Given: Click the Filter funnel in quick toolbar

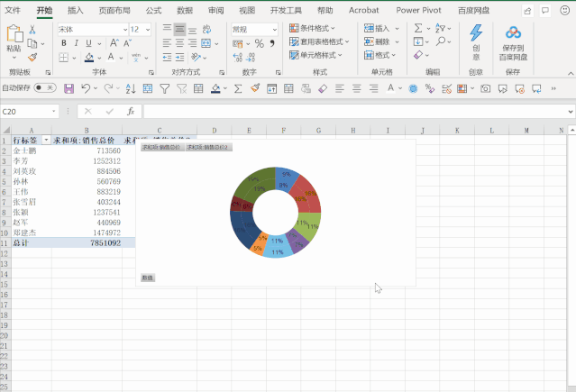Looking at the screenshot, I should pos(165,88).
